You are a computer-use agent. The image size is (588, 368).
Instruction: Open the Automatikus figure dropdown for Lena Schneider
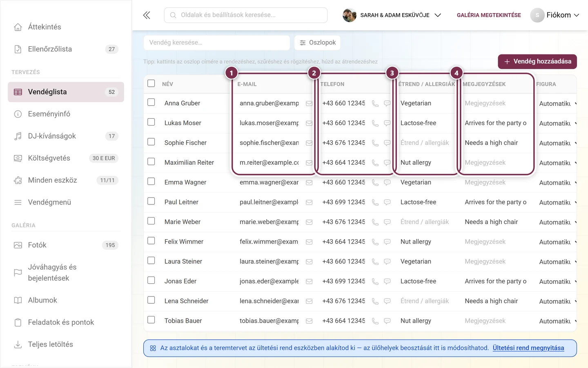pos(558,302)
